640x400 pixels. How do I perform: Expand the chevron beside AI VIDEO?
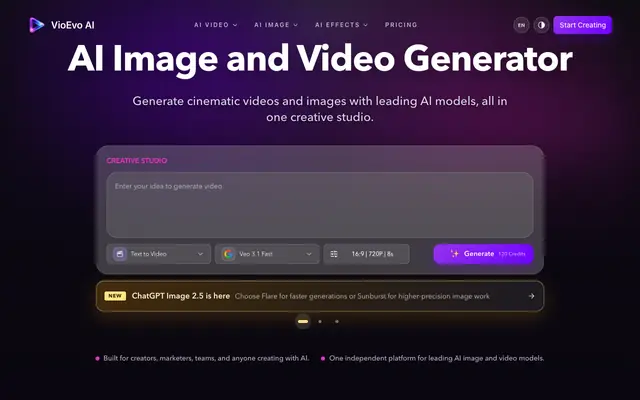pos(235,25)
